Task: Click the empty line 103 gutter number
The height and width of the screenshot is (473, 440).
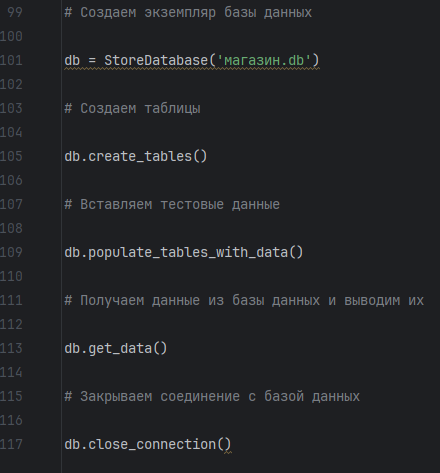Action: coord(11,108)
